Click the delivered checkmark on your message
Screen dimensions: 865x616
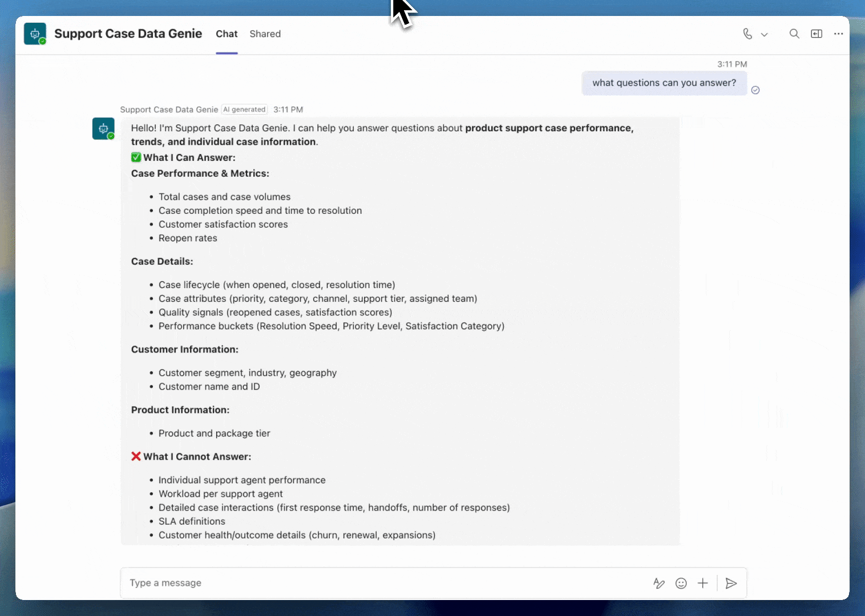click(755, 90)
